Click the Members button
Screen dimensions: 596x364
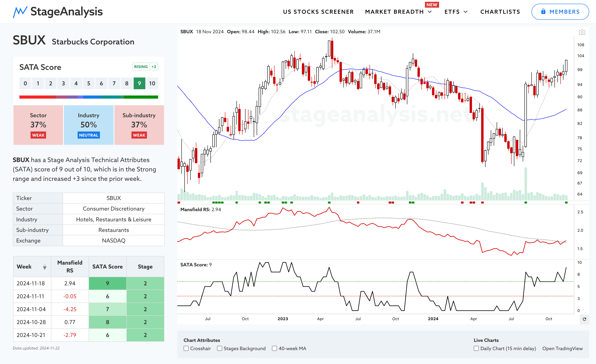point(560,12)
